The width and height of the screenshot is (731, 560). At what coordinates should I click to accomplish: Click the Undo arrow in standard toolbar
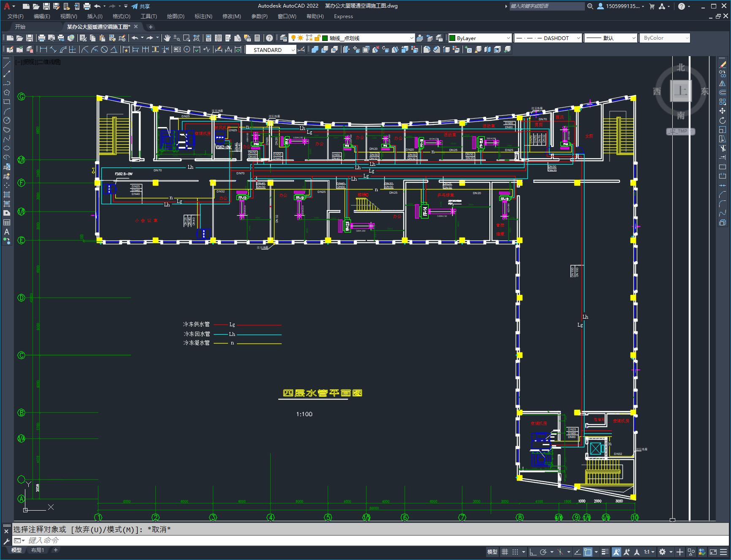click(x=135, y=38)
